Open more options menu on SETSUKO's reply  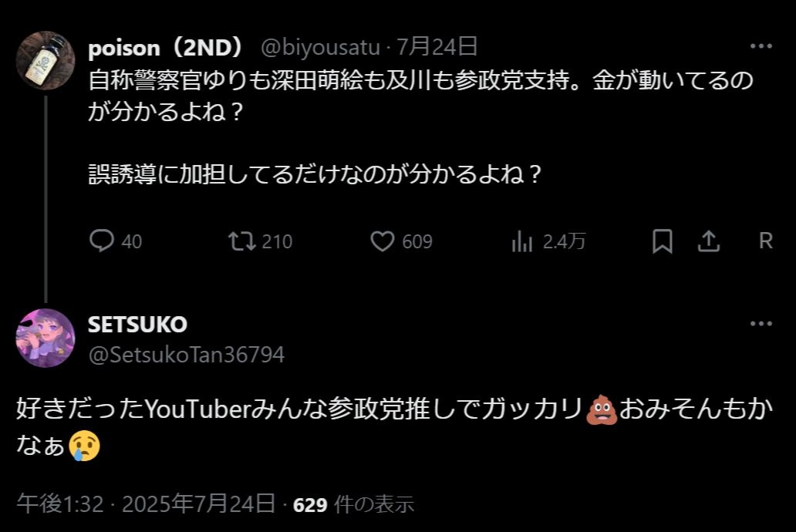pyautogui.click(x=761, y=324)
